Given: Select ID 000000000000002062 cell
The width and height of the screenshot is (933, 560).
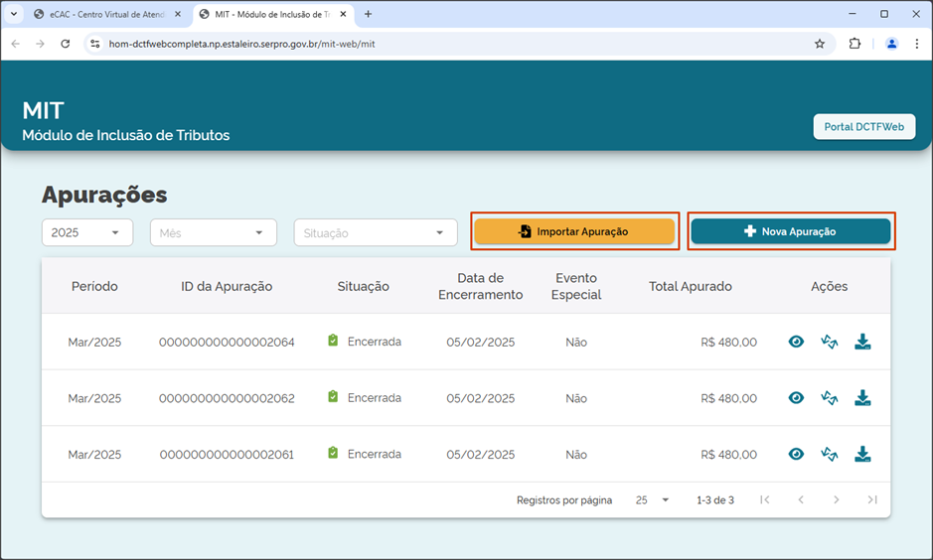Looking at the screenshot, I should (227, 398).
